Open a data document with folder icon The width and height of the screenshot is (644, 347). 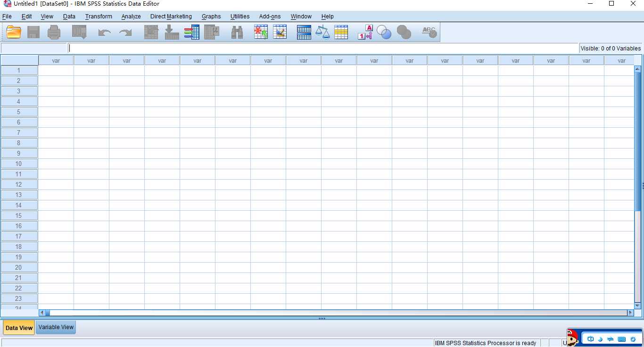tap(14, 32)
